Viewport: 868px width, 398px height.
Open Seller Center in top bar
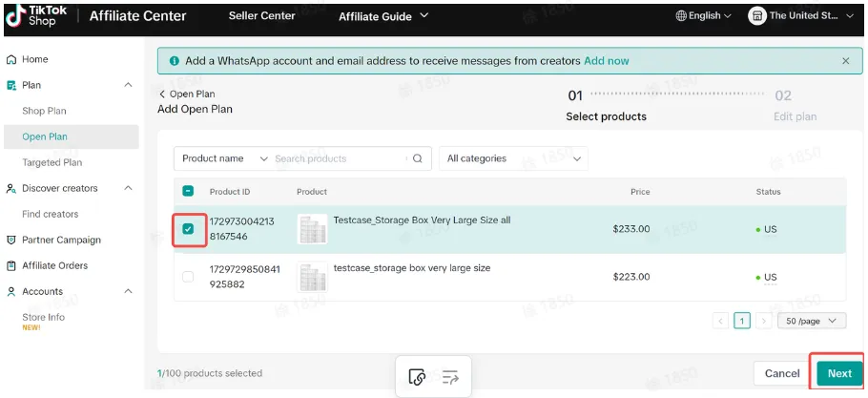click(x=262, y=16)
